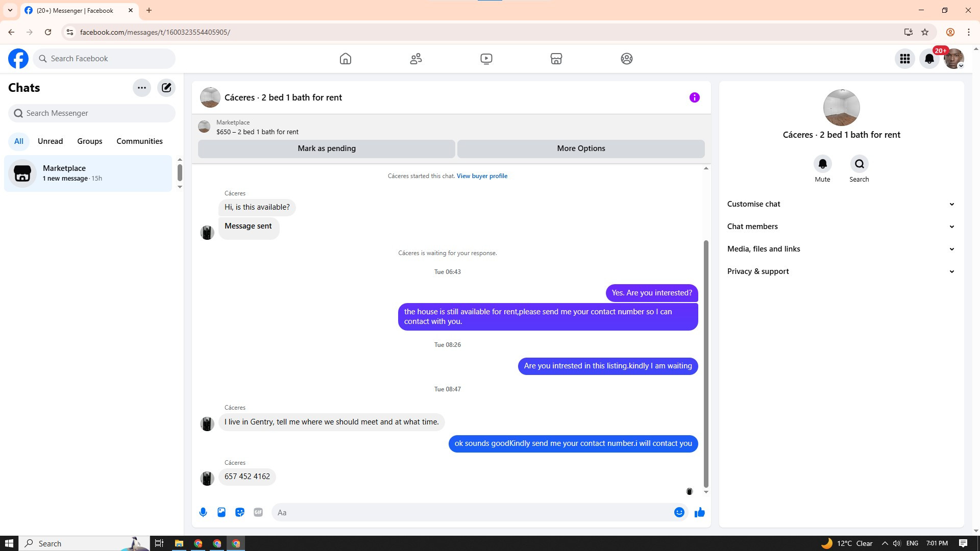Switch to the Communities tab

(x=139, y=141)
